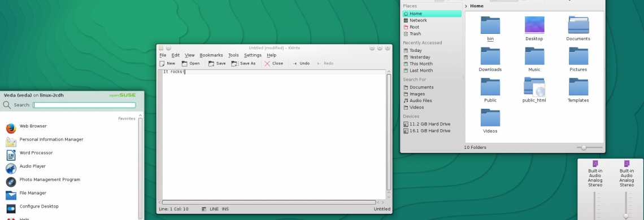Select the Documents folder icon
This screenshot has height=220, width=644.
578,25
